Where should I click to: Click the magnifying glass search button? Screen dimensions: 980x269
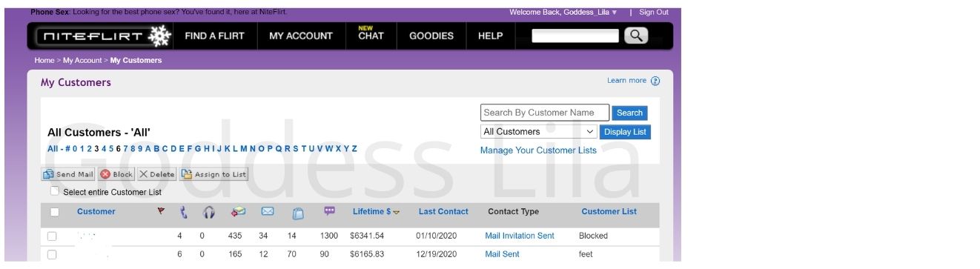point(636,35)
